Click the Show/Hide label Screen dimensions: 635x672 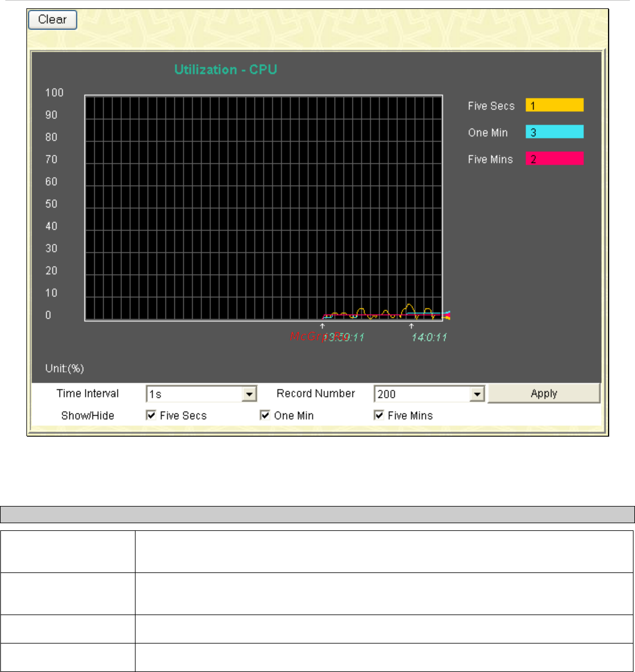87,416
